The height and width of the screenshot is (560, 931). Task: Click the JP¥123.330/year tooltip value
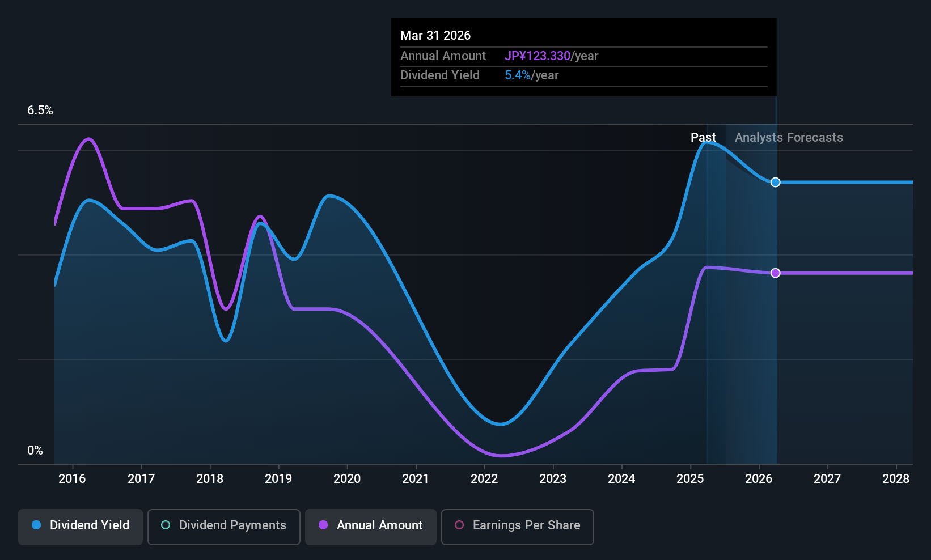point(551,56)
